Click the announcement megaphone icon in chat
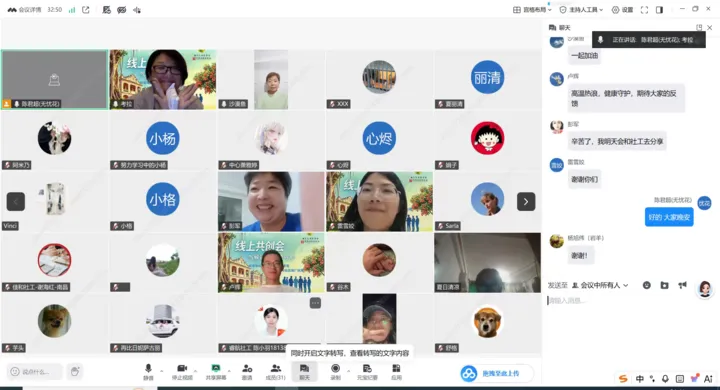The width and height of the screenshot is (720, 390). pyautogui.click(x=682, y=285)
